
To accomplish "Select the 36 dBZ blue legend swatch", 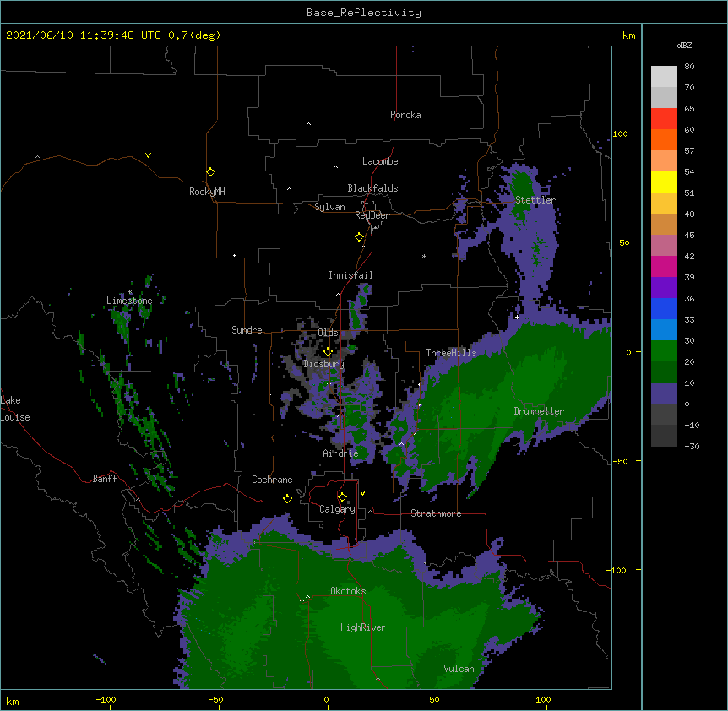I will pyautogui.click(x=664, y=308).
